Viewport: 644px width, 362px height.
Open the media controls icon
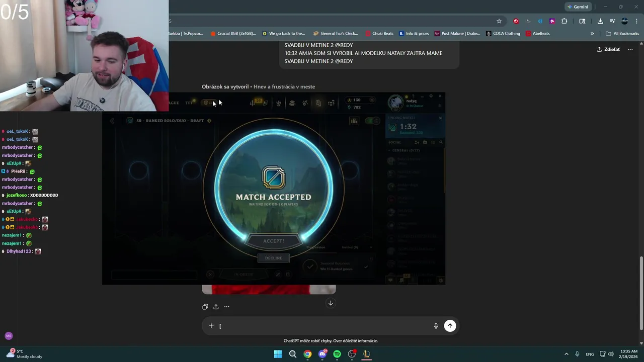point(612,21)
